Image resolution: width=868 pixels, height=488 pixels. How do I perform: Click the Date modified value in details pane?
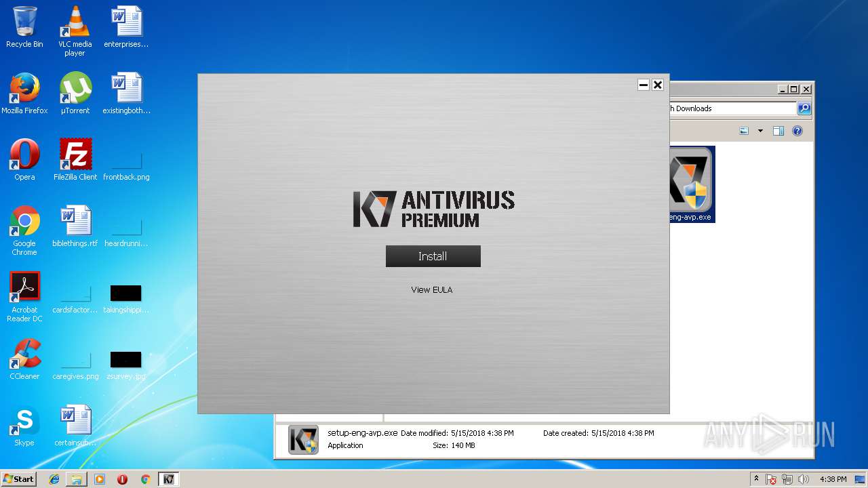[x=482, y=433]
